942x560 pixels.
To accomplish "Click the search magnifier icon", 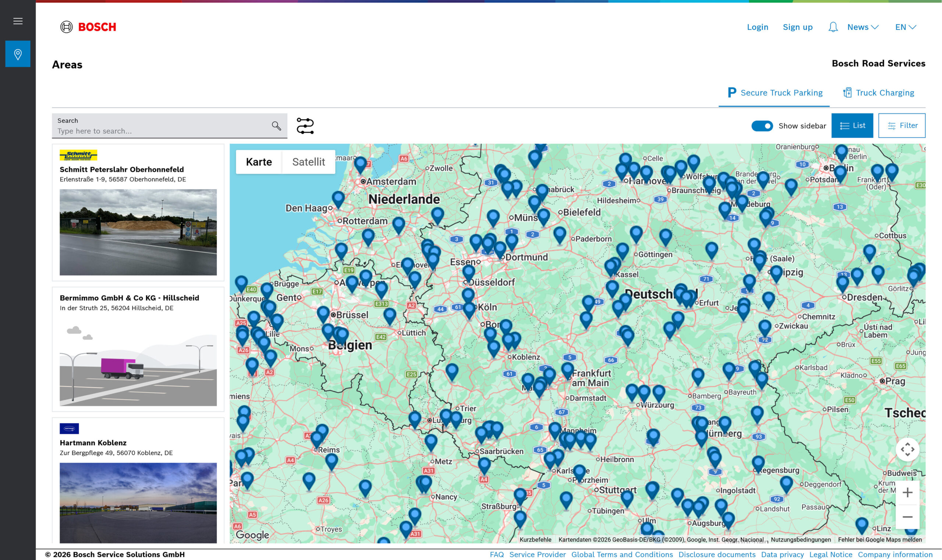I will click(276, 126).
